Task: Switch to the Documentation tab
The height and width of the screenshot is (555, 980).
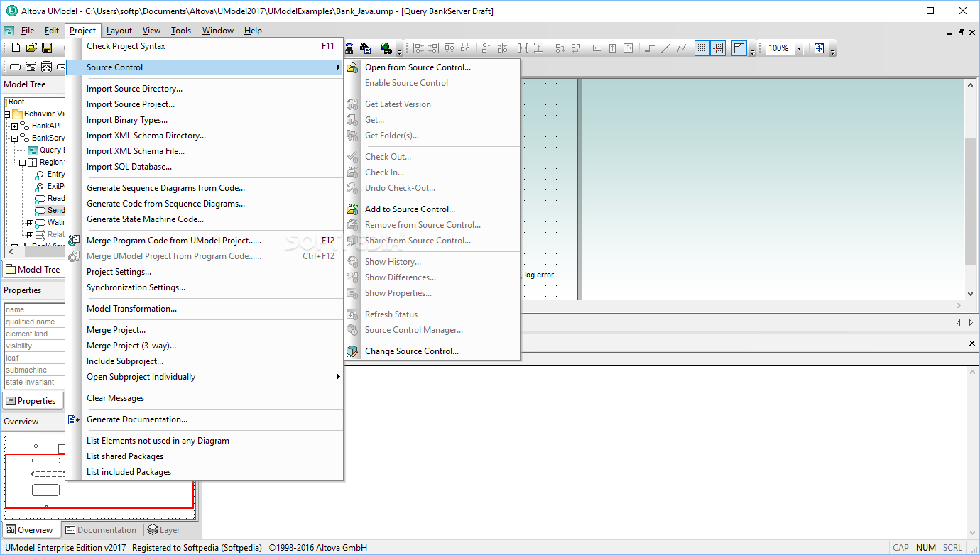Action: (101, 530)
